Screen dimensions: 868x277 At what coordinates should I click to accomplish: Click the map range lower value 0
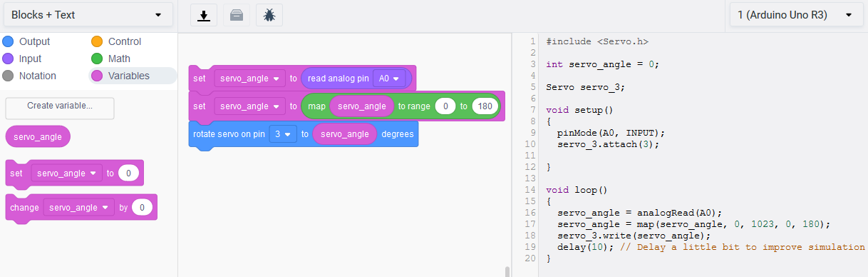pos(445,106)
